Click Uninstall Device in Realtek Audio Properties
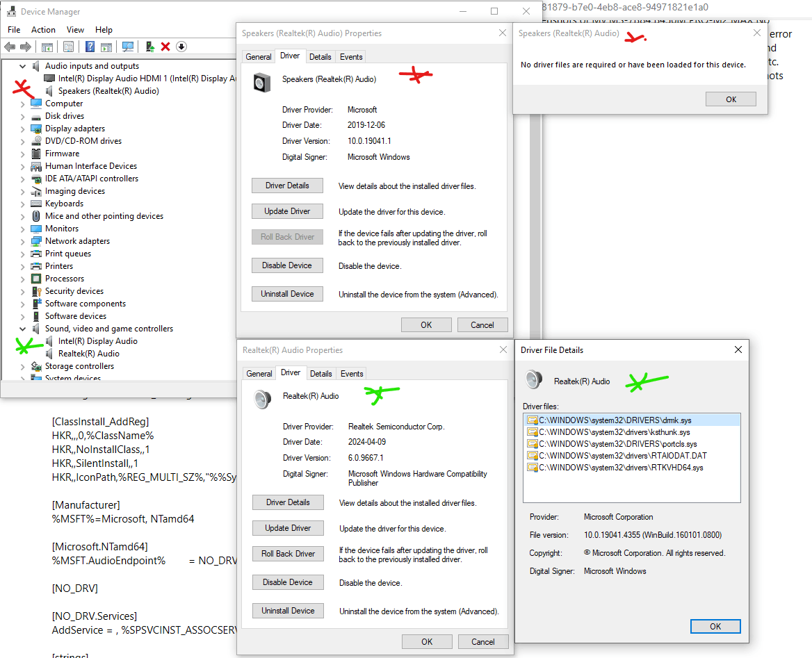This screenshot has width=812, height=658. [x=288, y=611]
